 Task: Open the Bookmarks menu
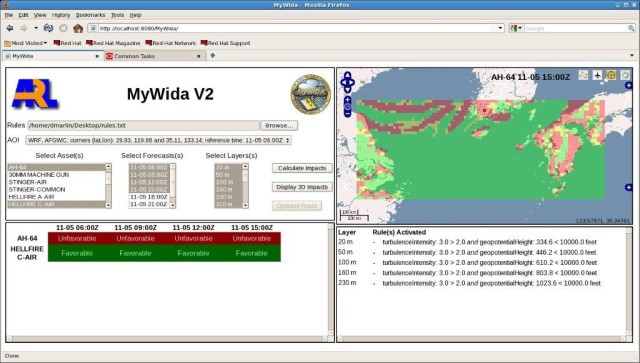click(90, 15)
